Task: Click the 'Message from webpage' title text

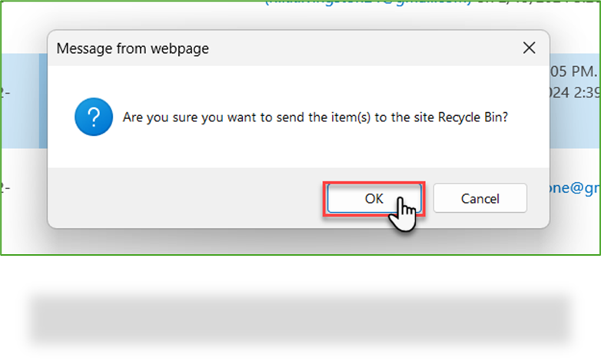Action: [x=133, y=48]
